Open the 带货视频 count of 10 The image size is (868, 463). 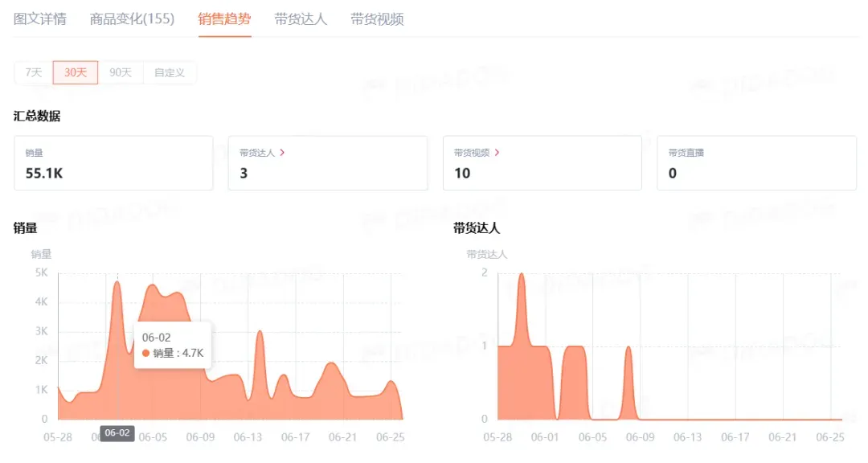(462, 173)
